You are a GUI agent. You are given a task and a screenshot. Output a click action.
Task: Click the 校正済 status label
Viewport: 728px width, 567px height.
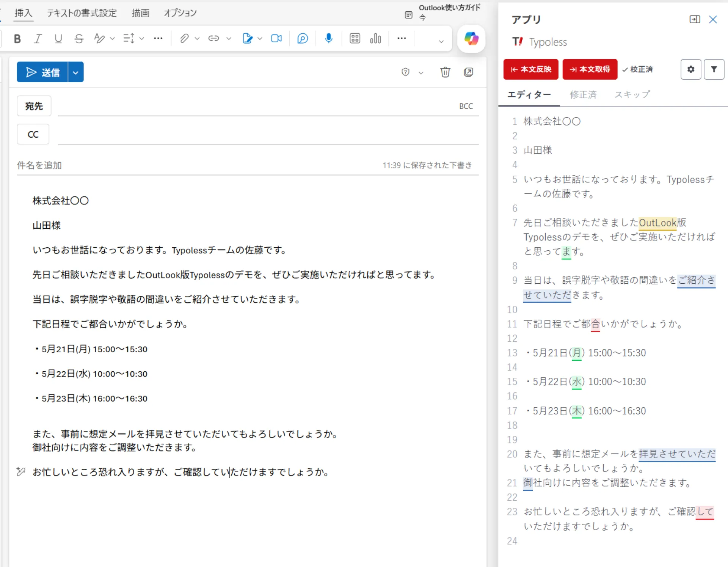(x=638, y=69)
